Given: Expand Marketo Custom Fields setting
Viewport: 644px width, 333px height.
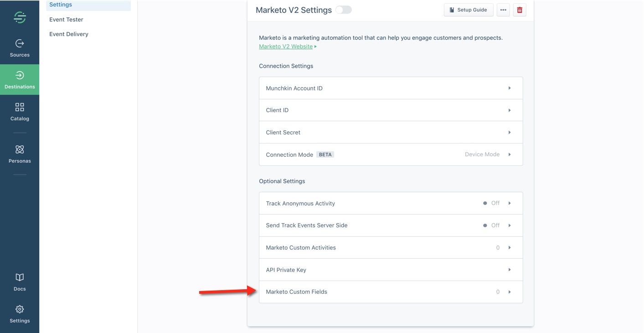Looking at the screenshot, I should pyautogui.click(x=391, y=292).
